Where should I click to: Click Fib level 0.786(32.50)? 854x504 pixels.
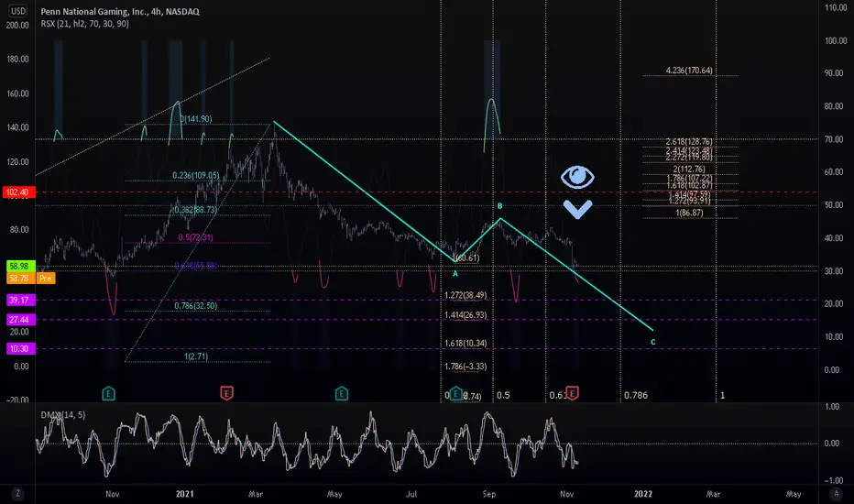pyautogui.click(x=196, y=306)
